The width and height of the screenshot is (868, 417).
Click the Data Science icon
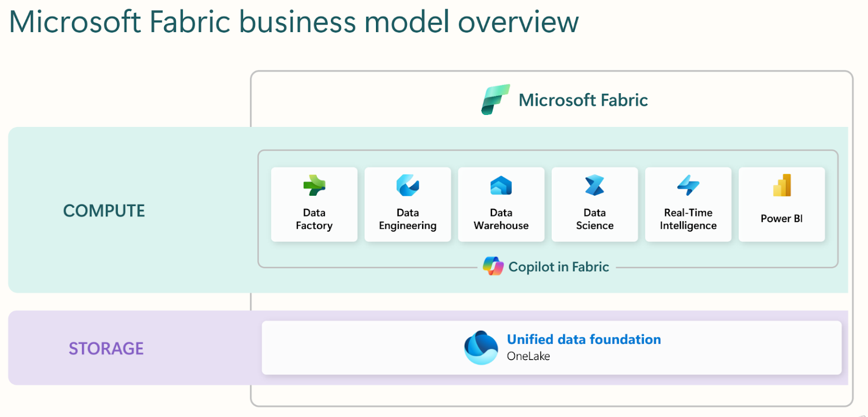(x=595, y=185)
